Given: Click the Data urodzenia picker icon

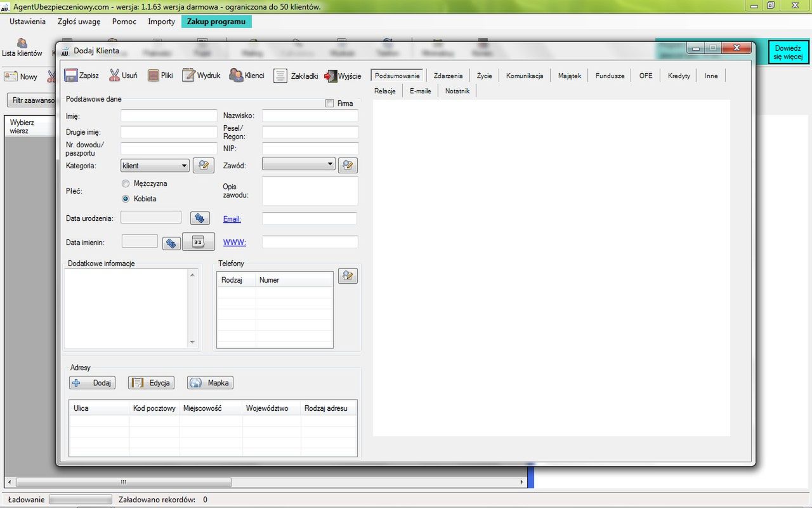Looking at the screenshot, I should click(200, 218).
